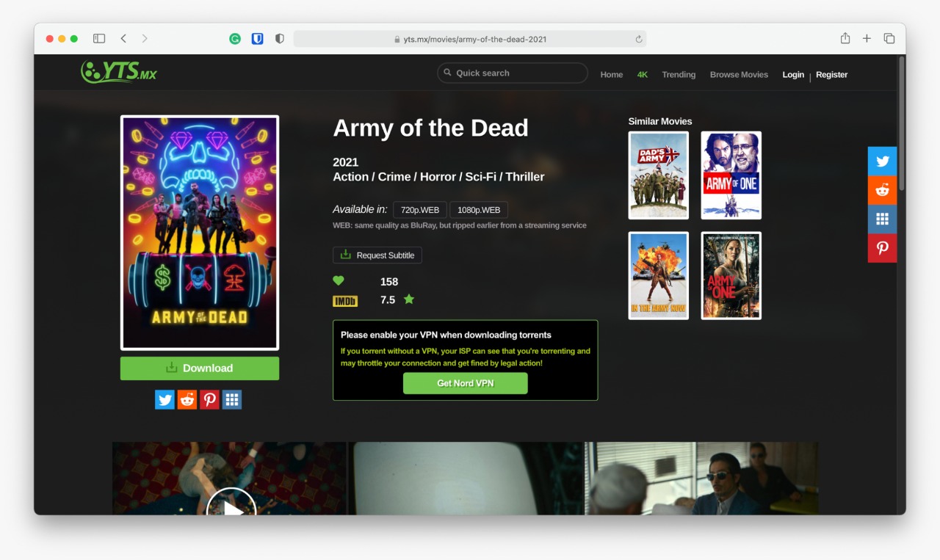Open more share options in the right floating bar
Screen dimensions: 940x560
click(882, 219)
